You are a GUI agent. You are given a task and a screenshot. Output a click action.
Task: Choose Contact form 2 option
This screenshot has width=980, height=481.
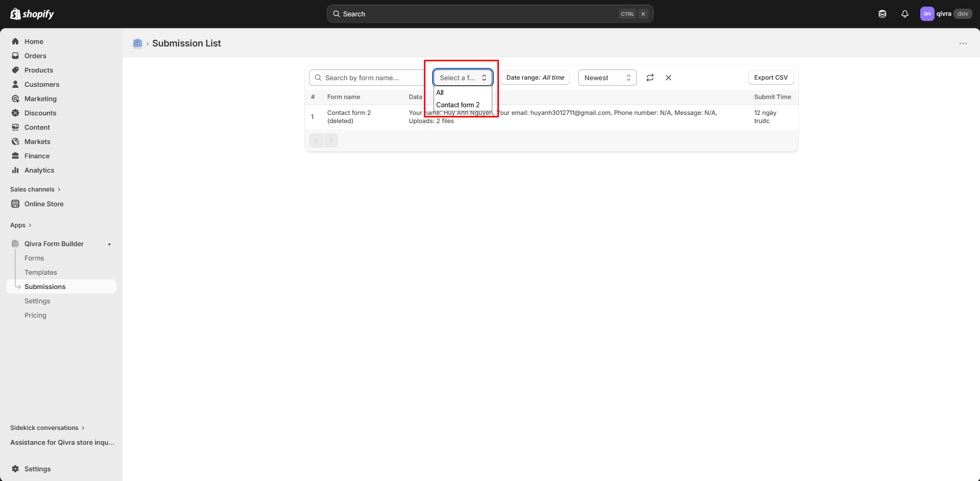(463, 105)
